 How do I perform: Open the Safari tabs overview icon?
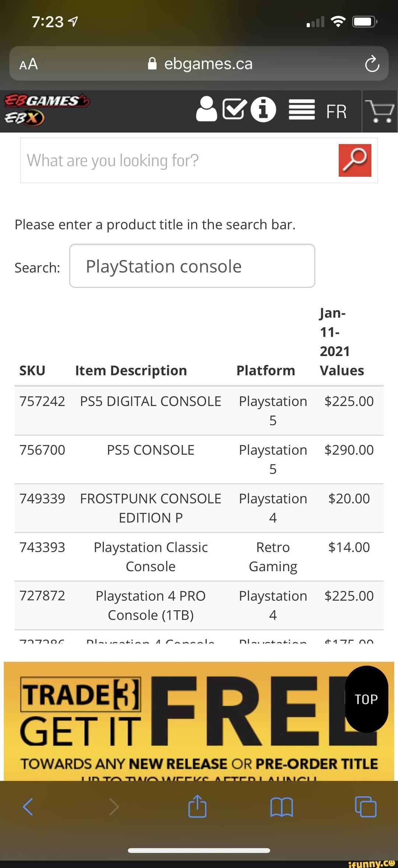click(365, 806)
